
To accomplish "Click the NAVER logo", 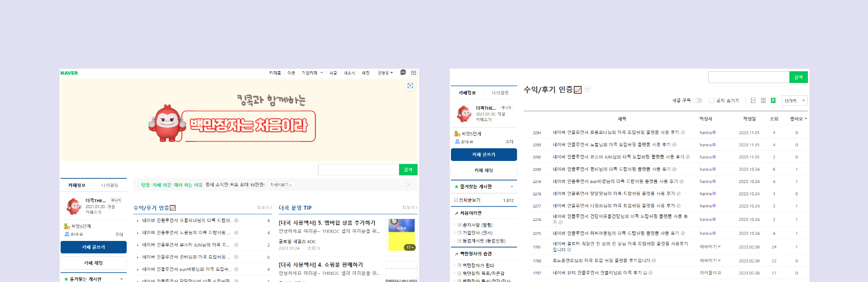I will 69,73.
